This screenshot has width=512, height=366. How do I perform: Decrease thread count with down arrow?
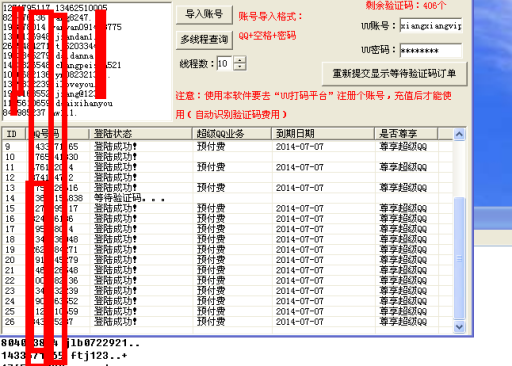coord(240,67)
